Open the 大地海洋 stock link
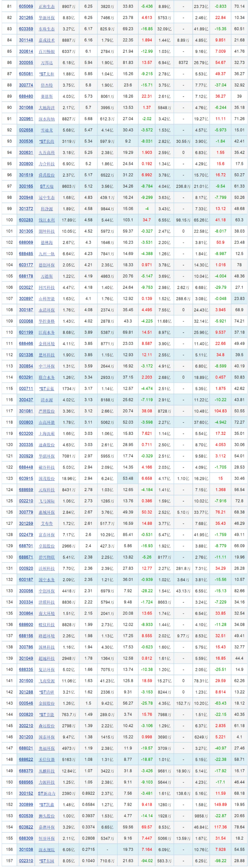This screenshot has height=868, width=251. [47, 108]
